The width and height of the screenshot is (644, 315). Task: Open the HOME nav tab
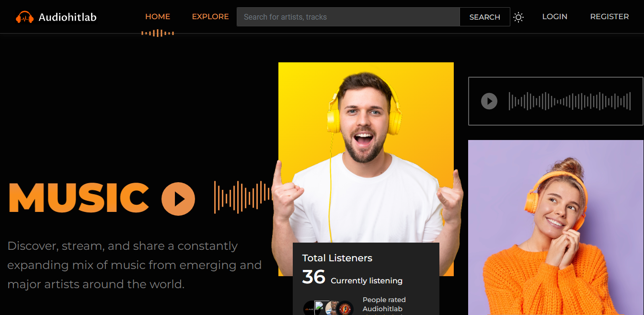(158, 17)
